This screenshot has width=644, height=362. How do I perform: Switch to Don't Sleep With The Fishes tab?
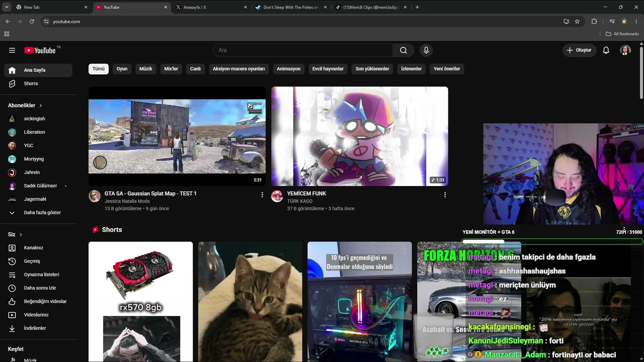point(290,7)
